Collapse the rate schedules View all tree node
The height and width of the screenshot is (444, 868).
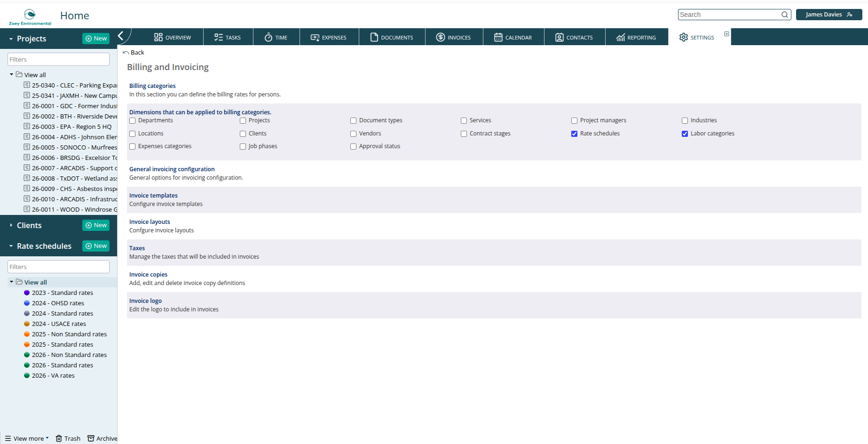[x=11, y=282]
